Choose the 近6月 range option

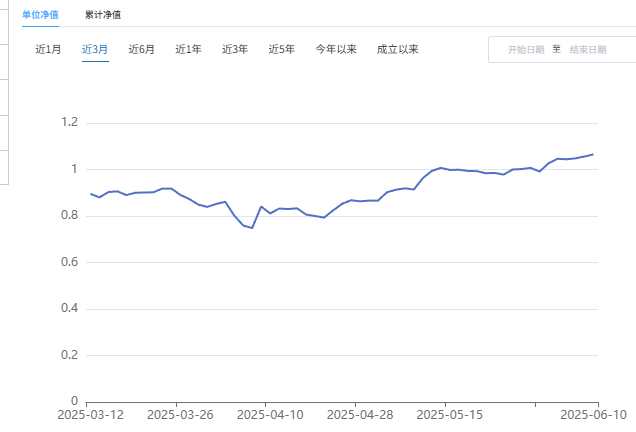pos(141,49)
